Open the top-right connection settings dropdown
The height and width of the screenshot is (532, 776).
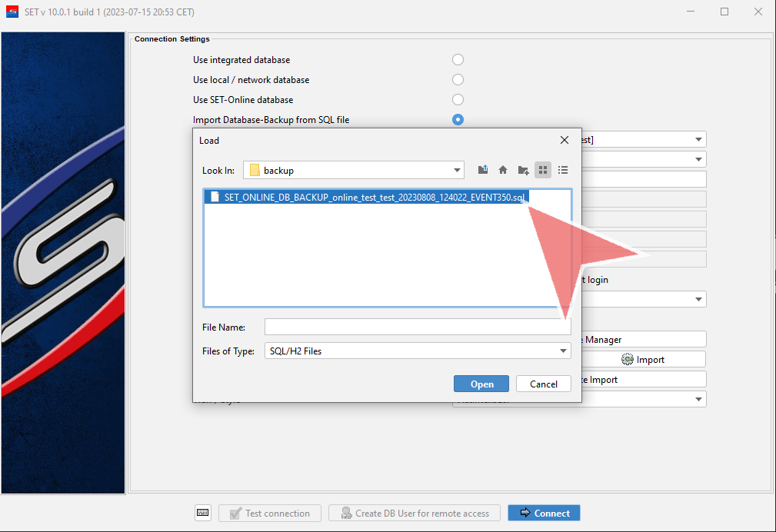coord(698,140)
